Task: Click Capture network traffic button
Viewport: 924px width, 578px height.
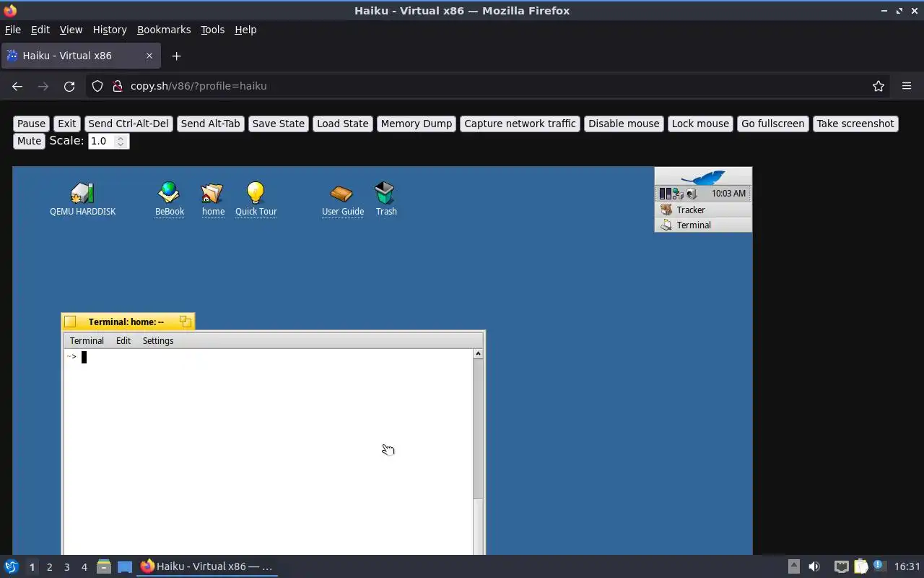Action: [x=520, y=124]
